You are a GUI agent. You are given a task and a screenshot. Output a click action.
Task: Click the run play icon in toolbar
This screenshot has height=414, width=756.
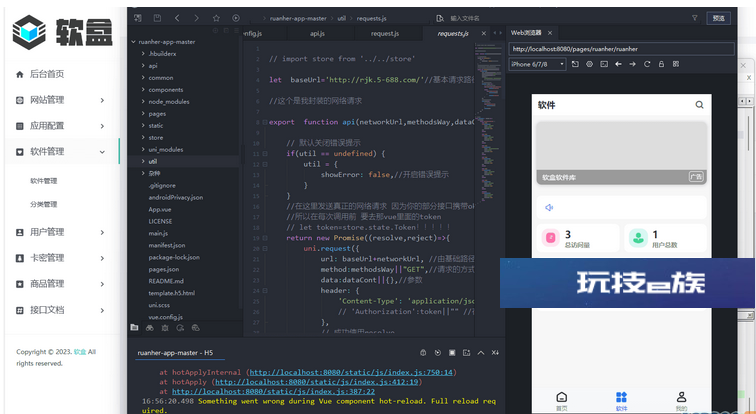pyautogui.click(x=236, y=18)
